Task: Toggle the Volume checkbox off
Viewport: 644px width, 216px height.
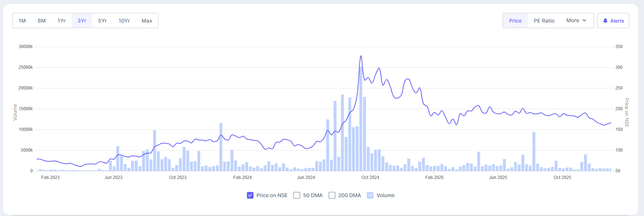Action: [x=370, y=195]
